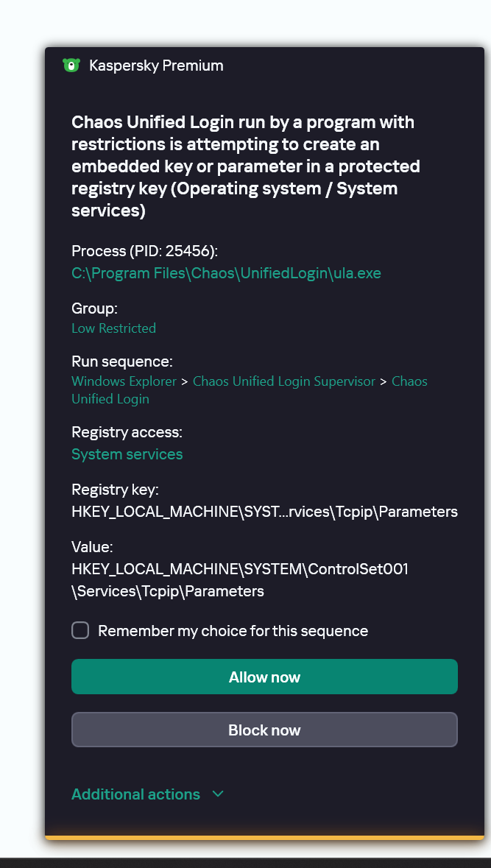Expand the Additional actions section
The image size is (491, 868).
pos(135,794)
